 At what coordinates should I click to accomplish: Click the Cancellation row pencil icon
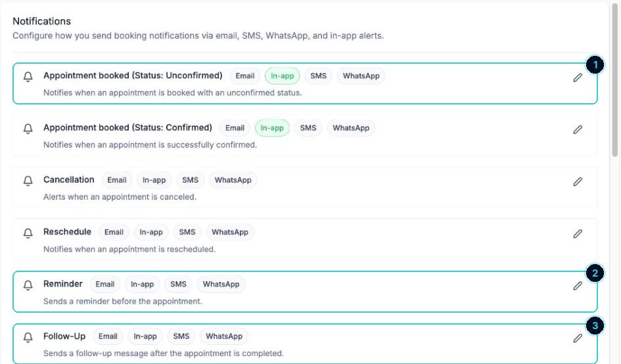coord(578,181)
